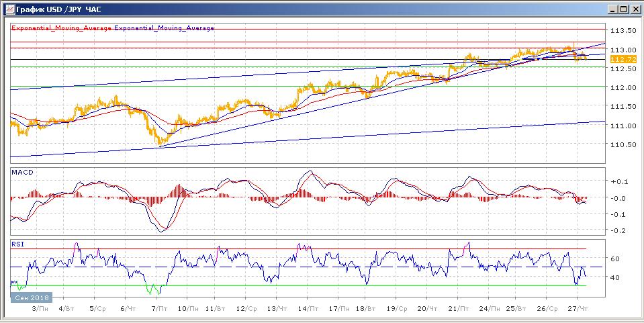Click the 4/Вт date label
This screenshot has width=644, height=323.
(66, 308)
